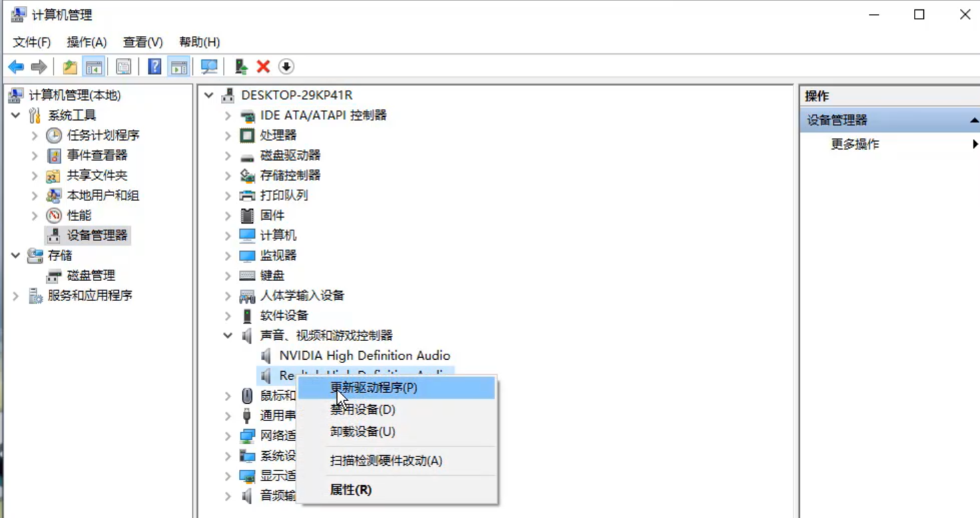Click the grey Forward arrow in the toolbar
This screenshot has height=518, width=980.
coord(39,67)
